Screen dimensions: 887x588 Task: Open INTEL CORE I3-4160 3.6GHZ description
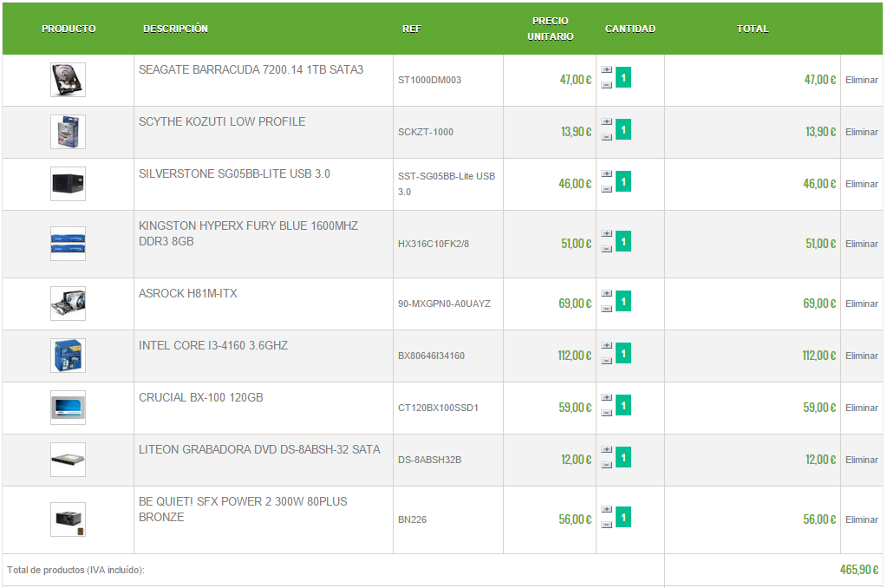coord(213,346)
